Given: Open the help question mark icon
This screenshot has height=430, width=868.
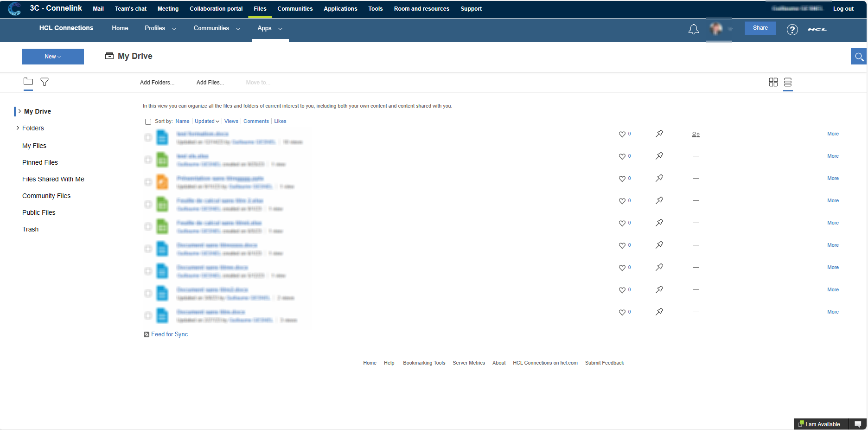Looking at the screenshot, I should [792, 30].
